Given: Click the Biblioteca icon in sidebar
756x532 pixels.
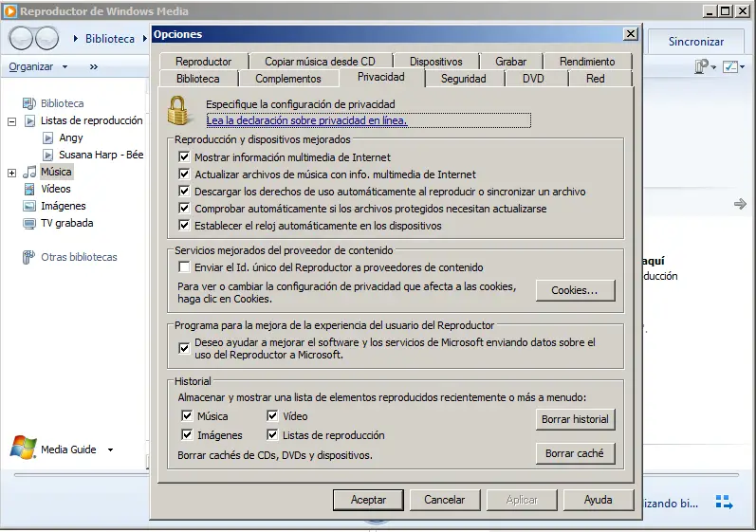Looking at the screenshot, I should pyautogui.click(x=28, y=103).
